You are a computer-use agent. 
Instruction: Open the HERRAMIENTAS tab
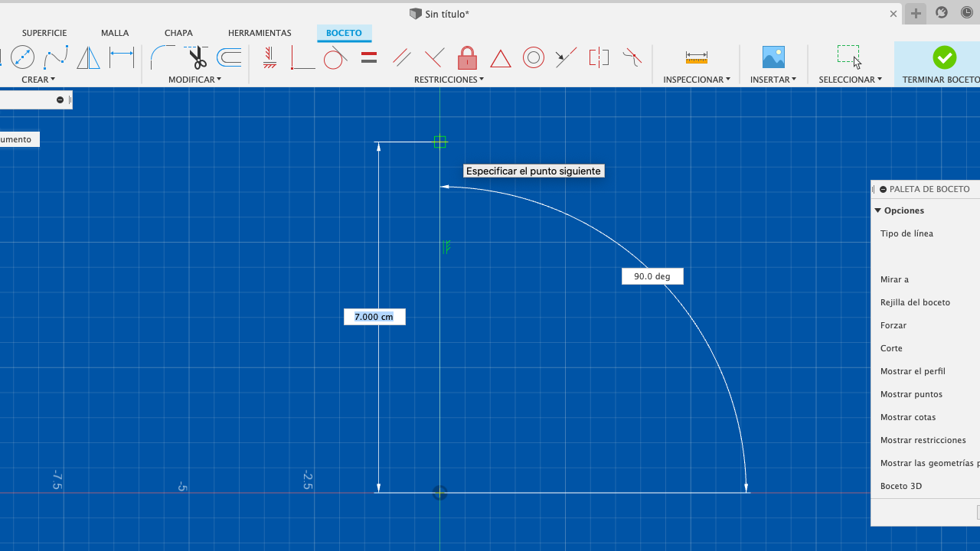click(x=260, y=33)
